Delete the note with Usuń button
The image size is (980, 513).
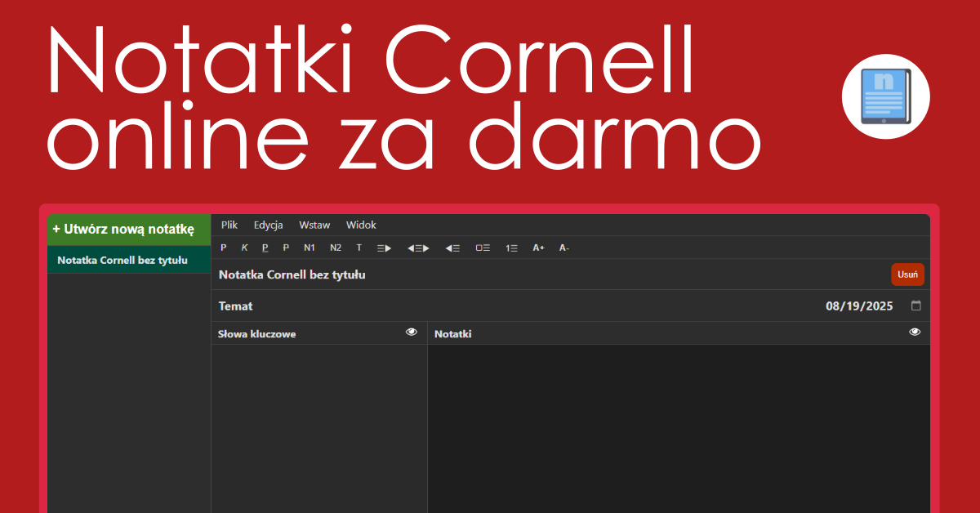coord(907,274)
